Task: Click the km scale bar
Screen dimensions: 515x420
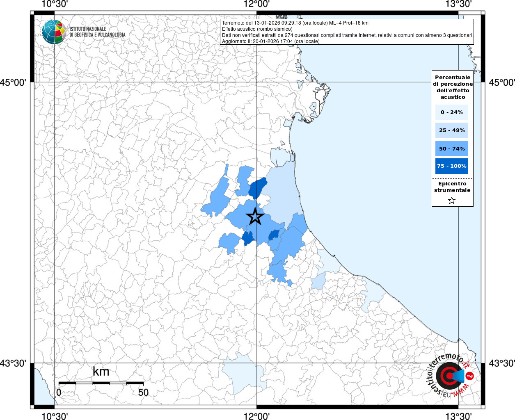Action: (101, 383)
